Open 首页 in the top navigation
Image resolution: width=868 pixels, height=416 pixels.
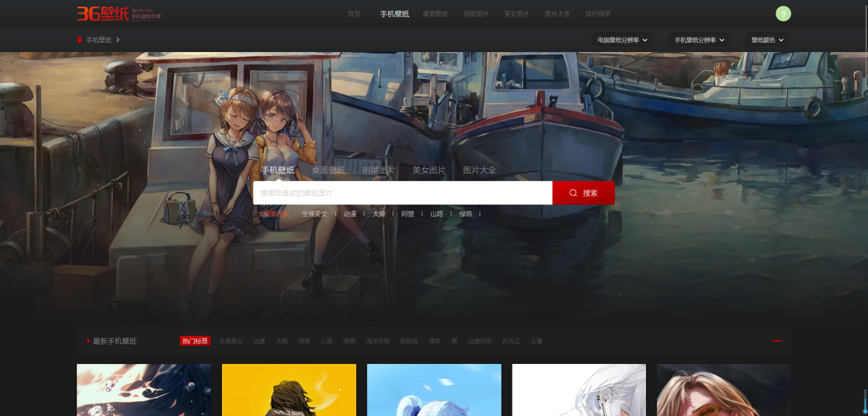coord(354,14)
